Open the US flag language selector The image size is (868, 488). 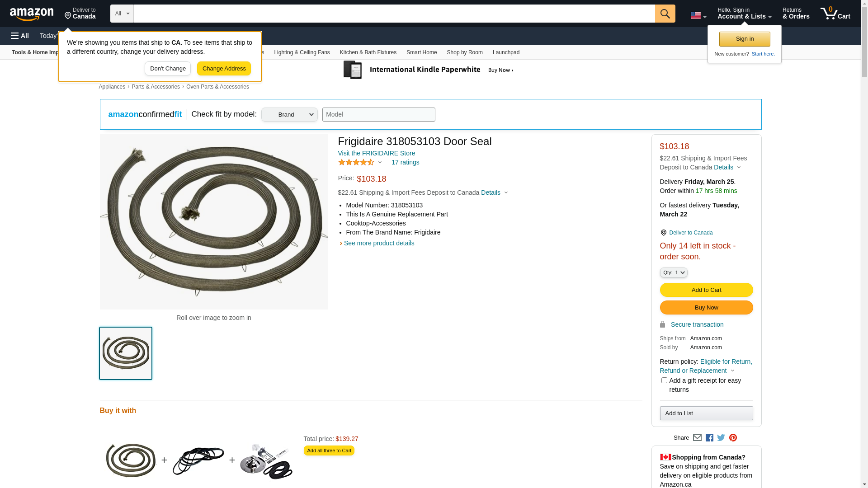pyautogui.click(x=698, y=15)
